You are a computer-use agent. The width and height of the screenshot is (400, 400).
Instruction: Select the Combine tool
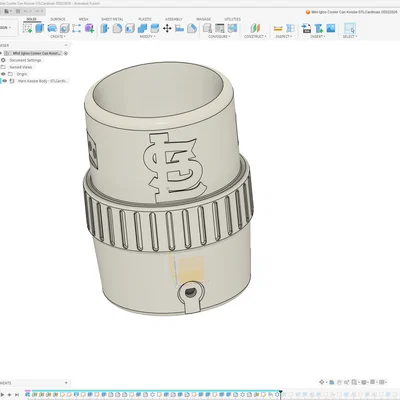click(x=142, y=28)
